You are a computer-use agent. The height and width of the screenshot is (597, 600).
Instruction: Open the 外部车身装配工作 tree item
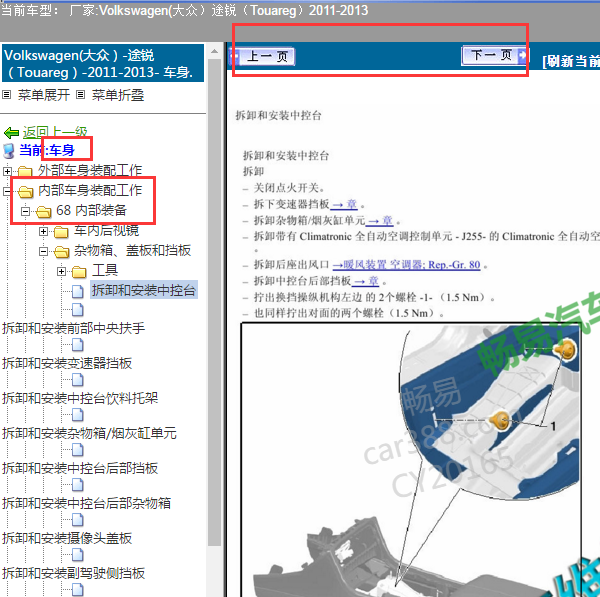[90, 170]
